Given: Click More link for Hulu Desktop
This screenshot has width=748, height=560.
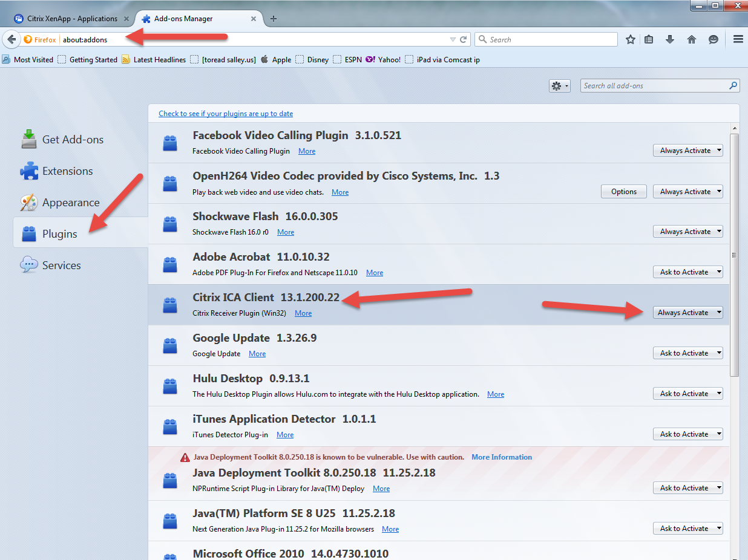Looking at the screenshot, I should click(x=496, y=394).
